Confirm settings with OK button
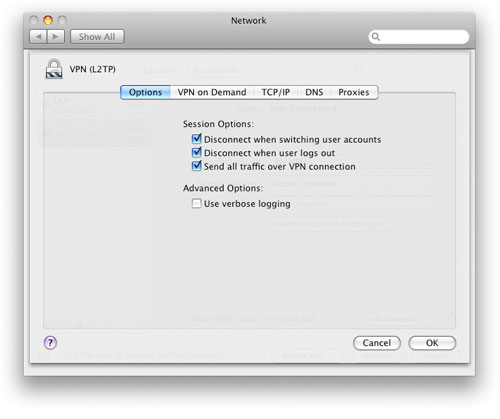This screenshot has width=500, height=419. 432,343
